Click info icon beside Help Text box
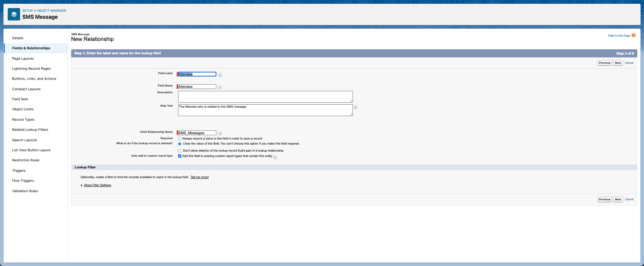 [x=356, y=107]
